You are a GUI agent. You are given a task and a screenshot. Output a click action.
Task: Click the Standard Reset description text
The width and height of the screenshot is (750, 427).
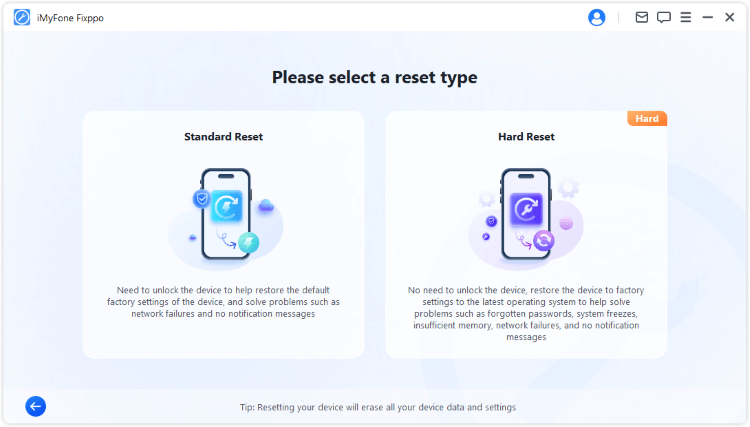click(x=223, y=301)
